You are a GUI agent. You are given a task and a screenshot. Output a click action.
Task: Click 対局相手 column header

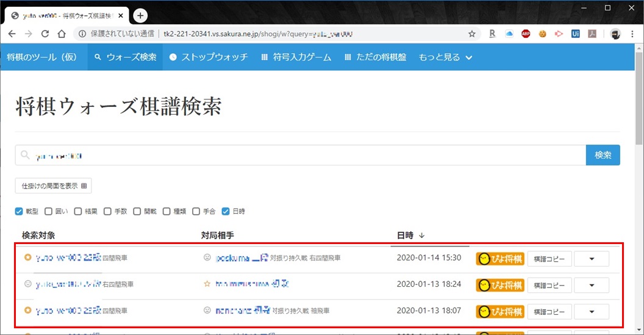click(x=217, y=236)
